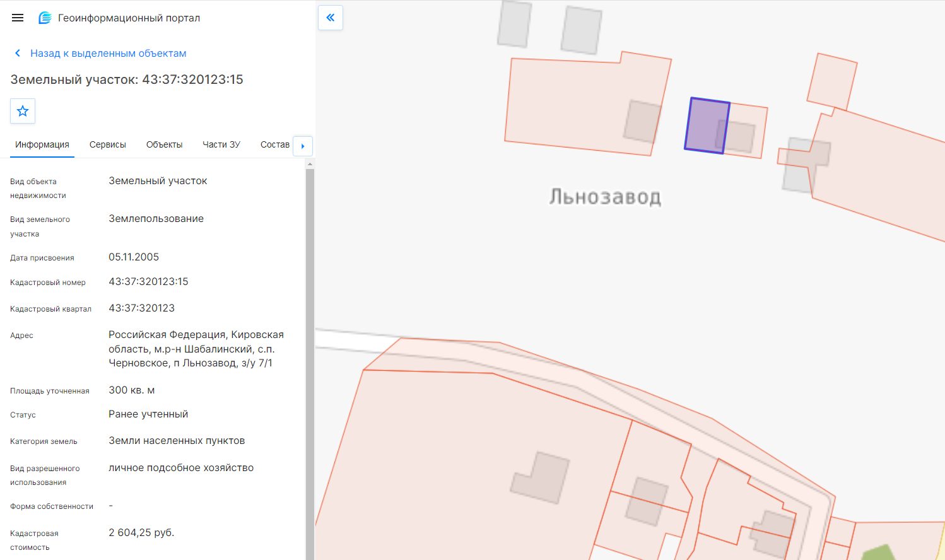Collapse the side panel with double-chevron button
945x560 pixels.
pyautogui.click(x=331, y=18)
